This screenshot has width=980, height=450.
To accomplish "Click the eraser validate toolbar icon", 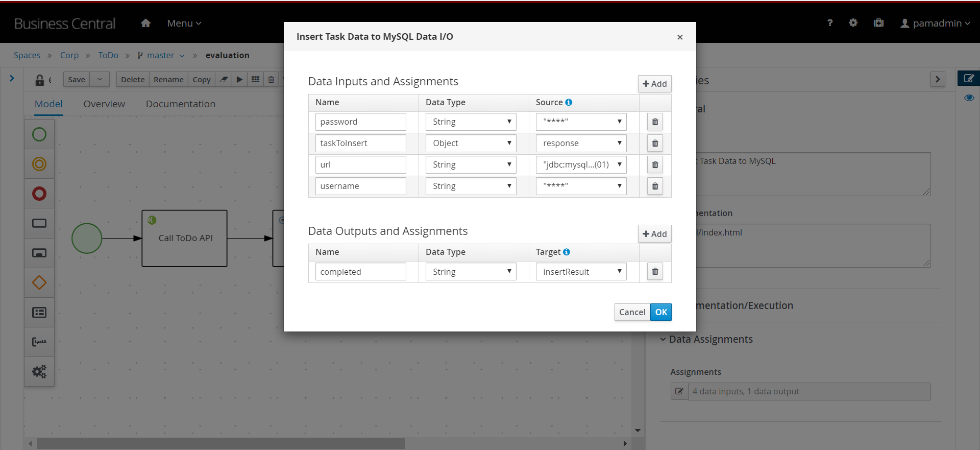I will point(224,80).
